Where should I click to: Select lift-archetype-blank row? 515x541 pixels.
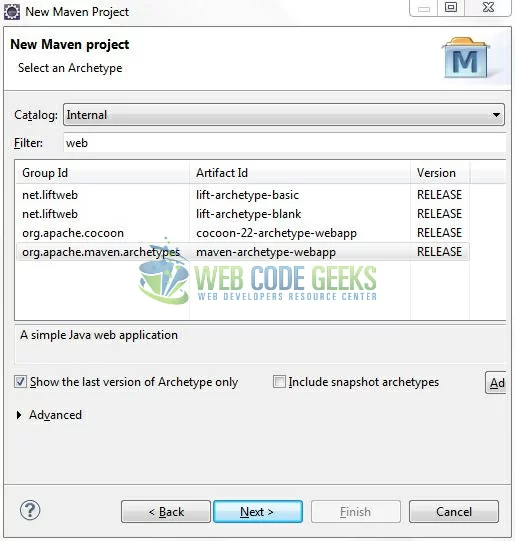tap(243, 214)
